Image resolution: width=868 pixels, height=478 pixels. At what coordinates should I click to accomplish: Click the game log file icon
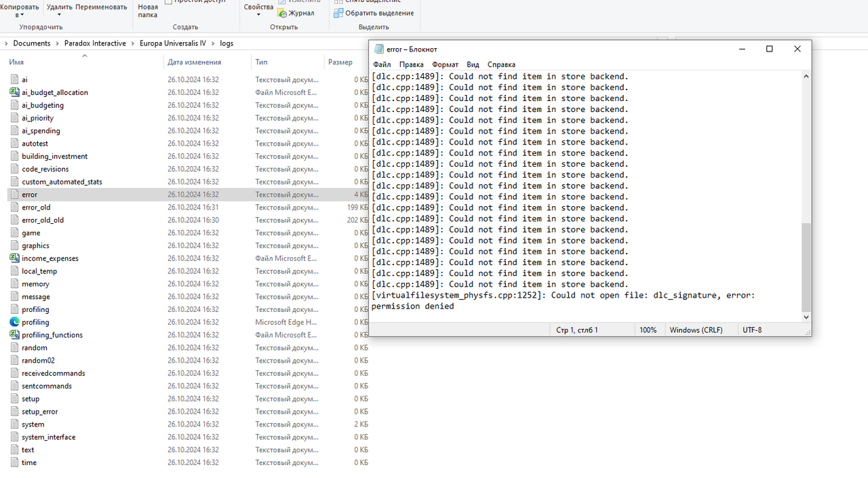point(15,233)
